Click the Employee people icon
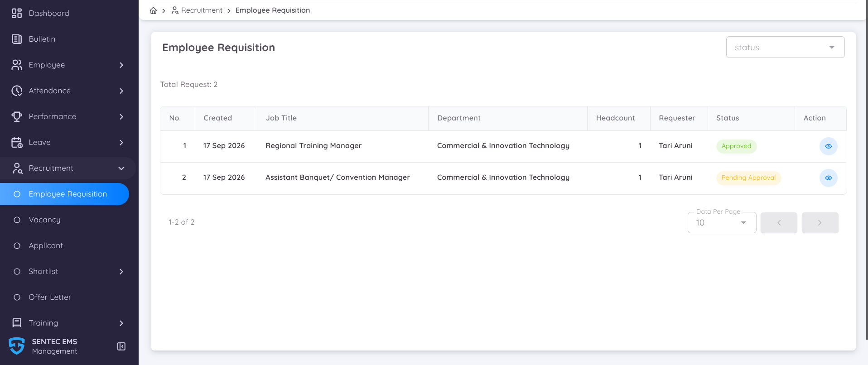The height and width of the screenshot is (365, 868). (17, 65)
